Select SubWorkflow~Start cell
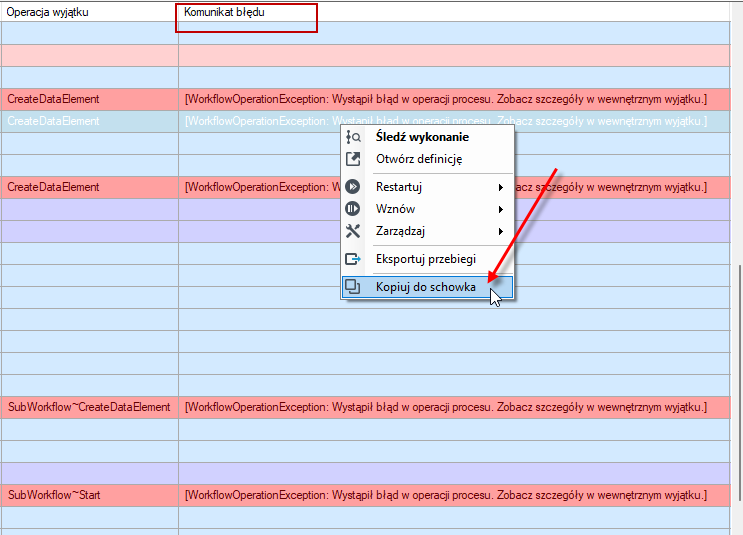This screenshot has width=743, height=535. [x=90, y=495]
